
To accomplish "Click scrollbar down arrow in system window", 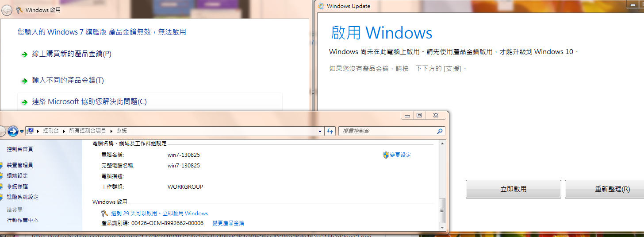I will [441, 227].
